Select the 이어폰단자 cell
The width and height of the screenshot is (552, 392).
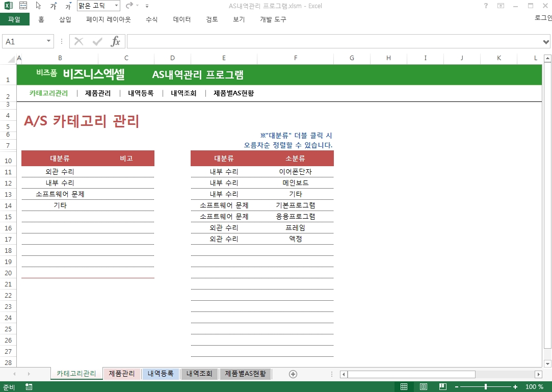[x=295, y=171]
